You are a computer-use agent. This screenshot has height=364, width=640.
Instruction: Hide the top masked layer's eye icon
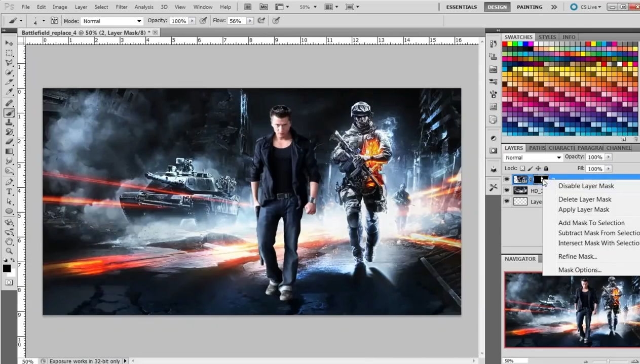(x=507, y=179)
